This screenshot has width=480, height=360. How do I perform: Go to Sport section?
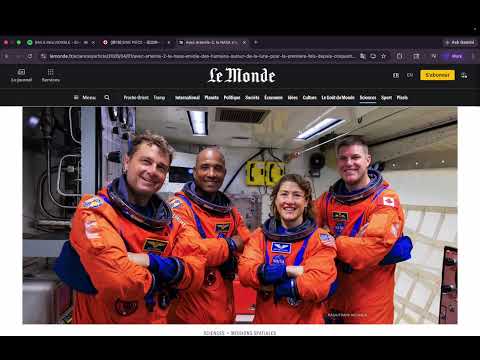pyautogui.click(x=387, y=98)
